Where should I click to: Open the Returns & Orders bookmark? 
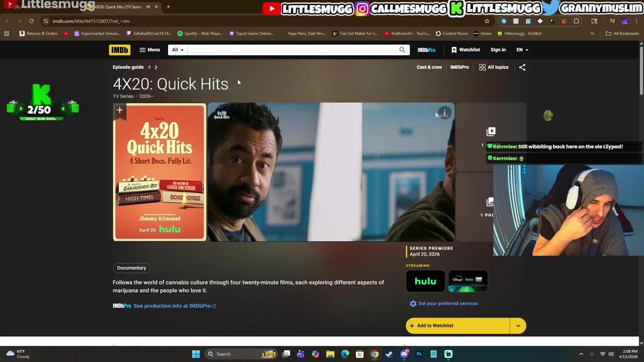point(39,33)
